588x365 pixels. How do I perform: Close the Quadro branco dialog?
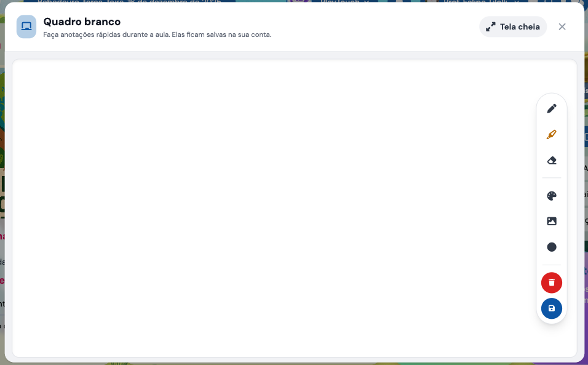(562, 26)
